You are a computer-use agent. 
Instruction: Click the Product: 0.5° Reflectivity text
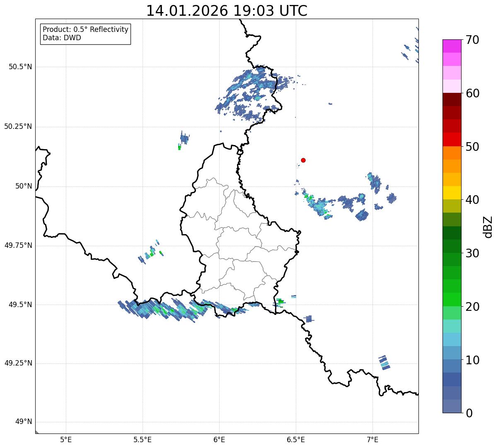(85, 29)
